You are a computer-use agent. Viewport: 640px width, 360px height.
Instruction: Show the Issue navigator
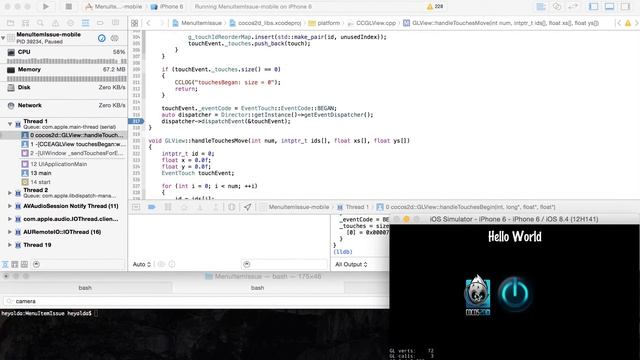[x=55, y=23]
